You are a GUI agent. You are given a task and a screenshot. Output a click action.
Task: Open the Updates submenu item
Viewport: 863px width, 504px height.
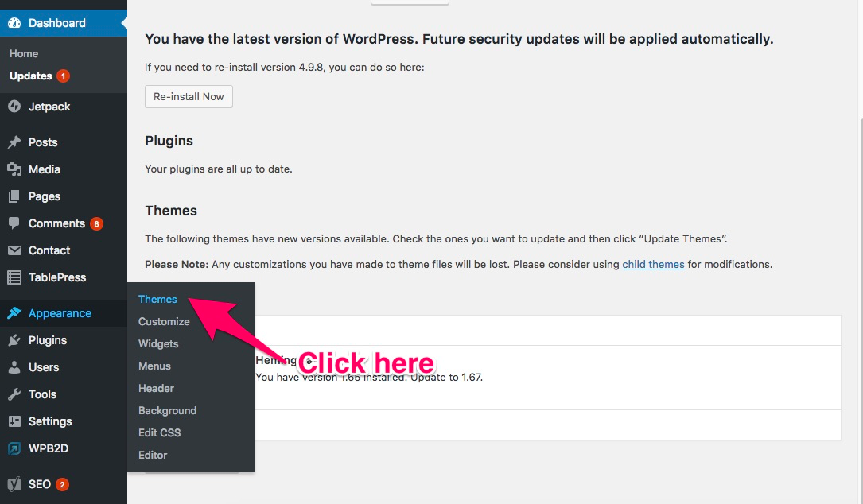tap(31, 76)
